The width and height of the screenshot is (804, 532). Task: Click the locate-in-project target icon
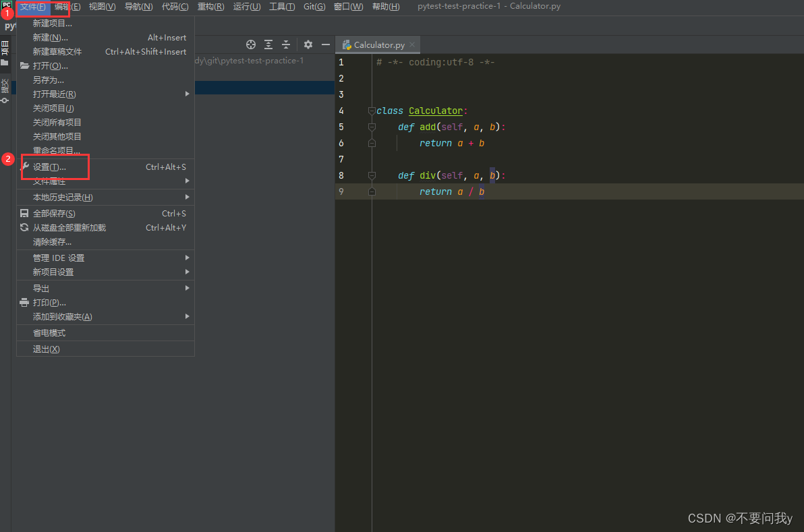tap(251, 45)
